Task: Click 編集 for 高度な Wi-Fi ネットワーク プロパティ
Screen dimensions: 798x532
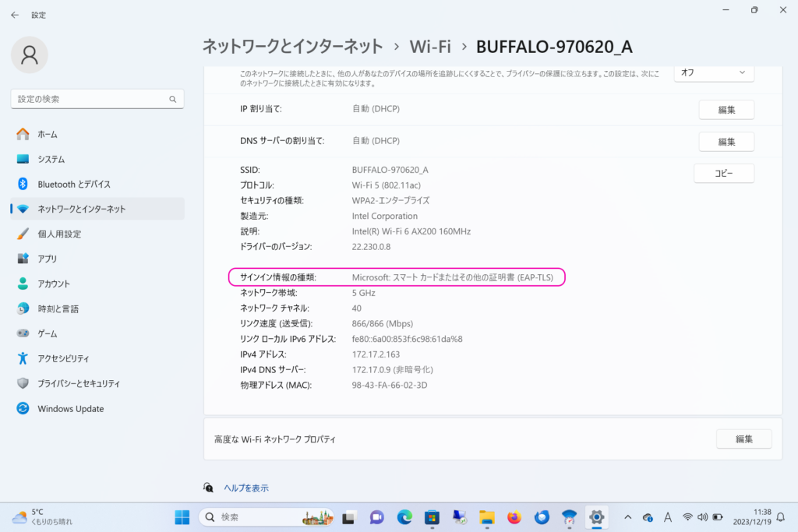Action: click(x=743, y=439)
